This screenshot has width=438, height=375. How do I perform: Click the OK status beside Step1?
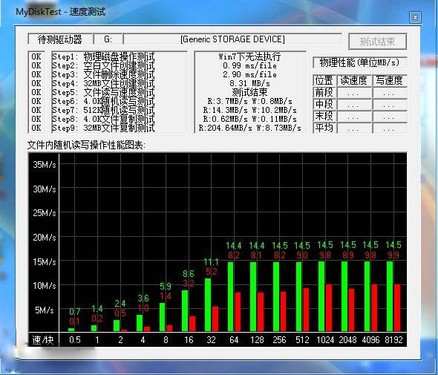point(36,57)
